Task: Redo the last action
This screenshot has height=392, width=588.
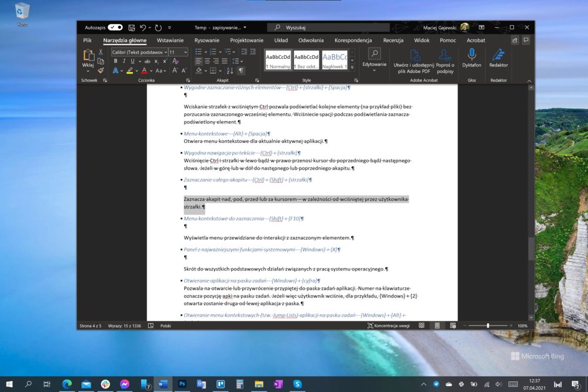Action: coord(158,28)
